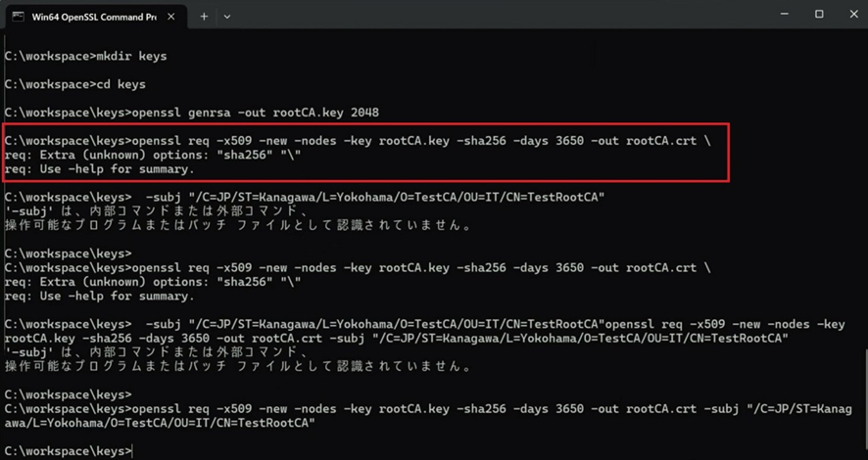Click the 'openssl genrsa' command line

(x=191, y=113)
